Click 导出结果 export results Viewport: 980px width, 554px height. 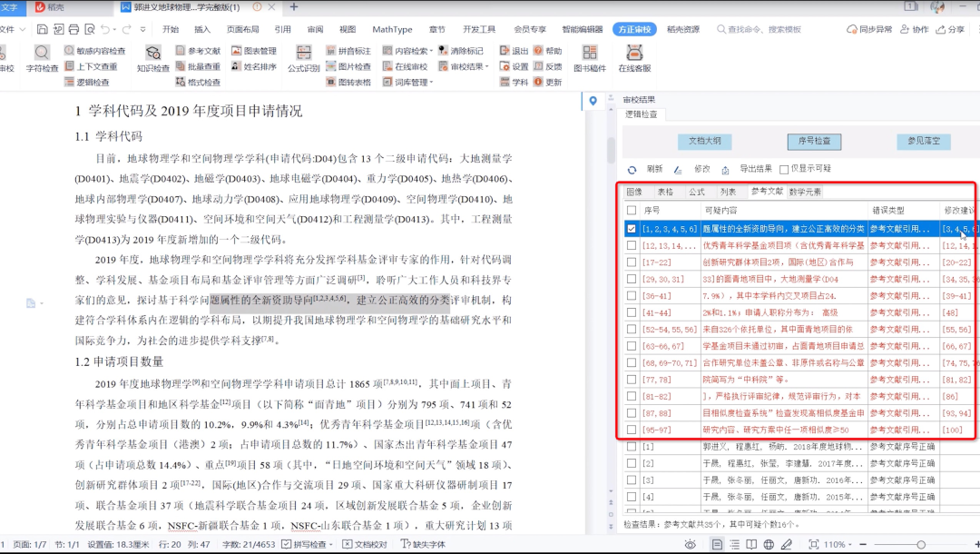click(x=748, y=169)
